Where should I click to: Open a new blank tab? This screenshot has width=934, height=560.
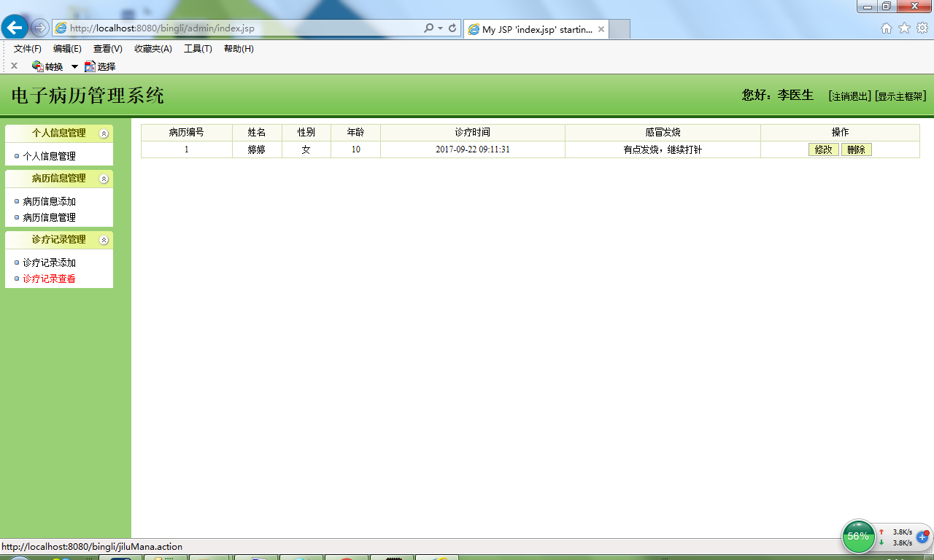[x=620, y=29]
